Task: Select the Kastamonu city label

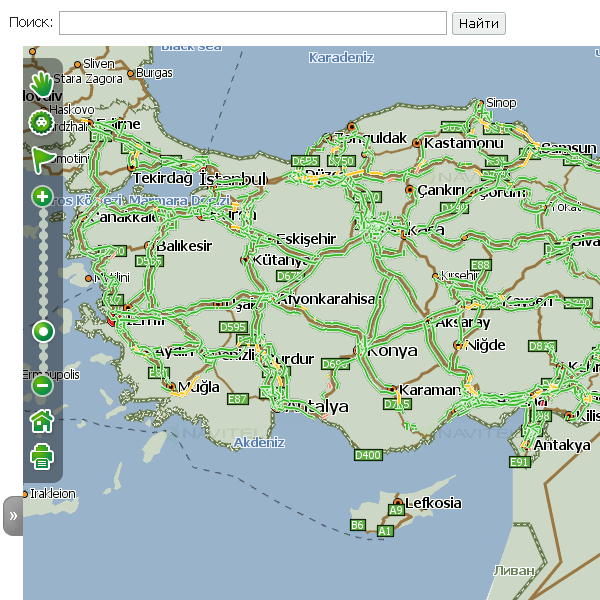Action: [x=463, y=143]
